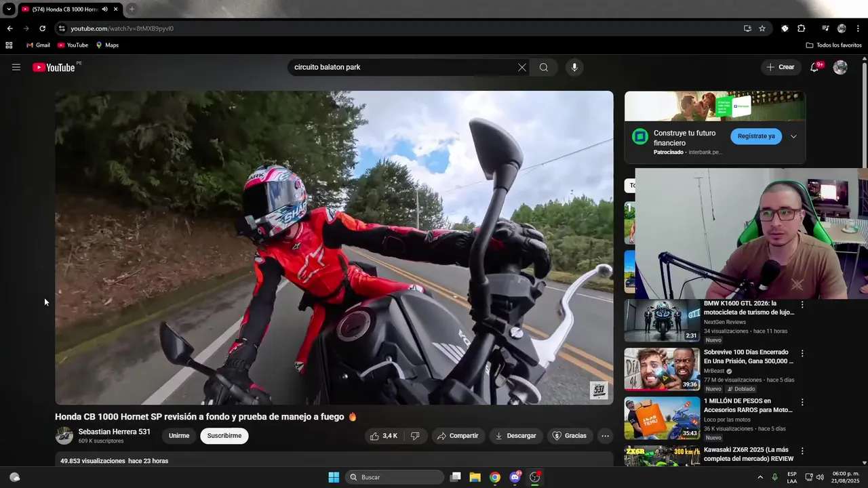
Task: Clear the search box with the X
Action: click(521, 67)
